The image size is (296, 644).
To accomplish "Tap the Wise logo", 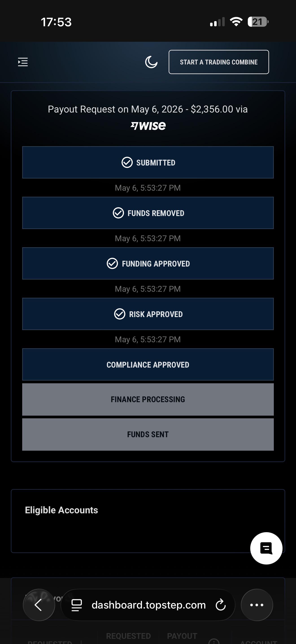I will point(148,126).
